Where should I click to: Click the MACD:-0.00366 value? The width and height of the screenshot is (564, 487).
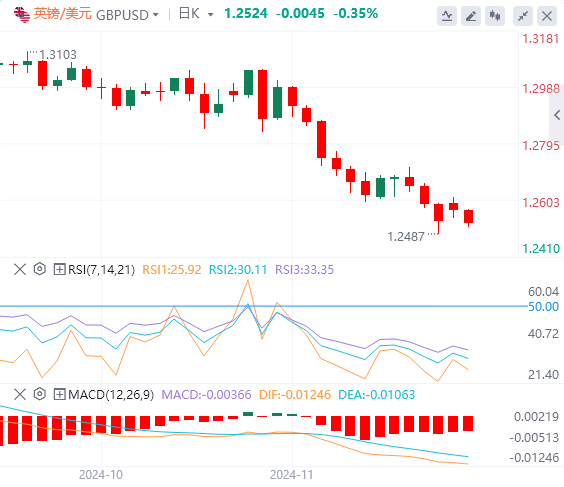(x=206, y=395)
